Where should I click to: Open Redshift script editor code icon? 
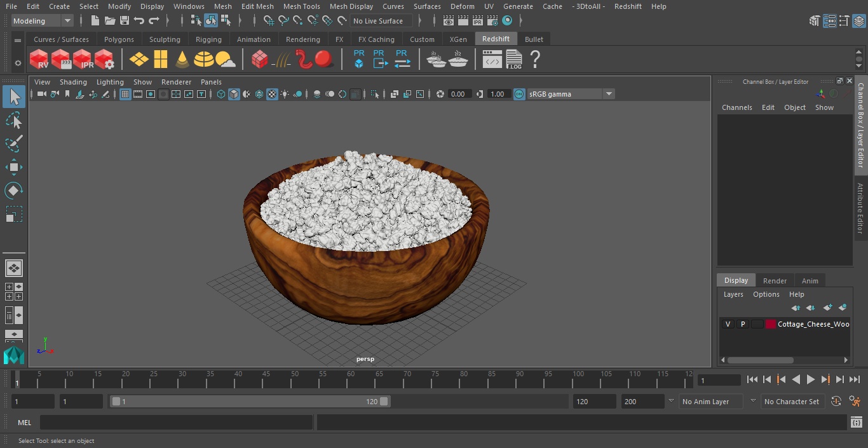492,60
